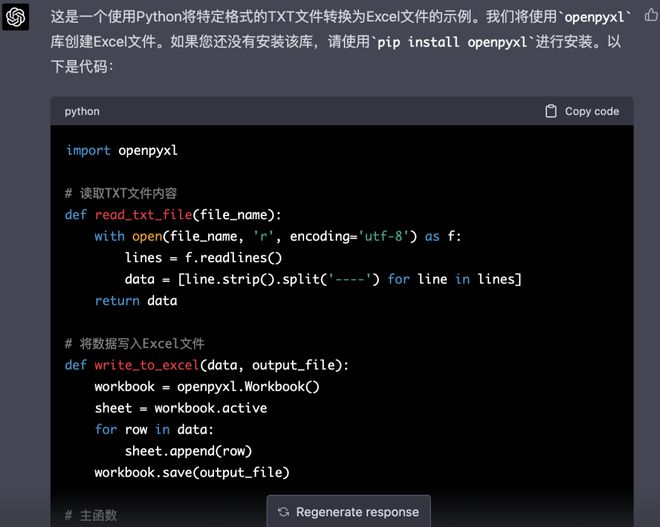Click the 'workbook = openpyxl.Workbook()' line
660x527 pixels.
click(207, 387)
